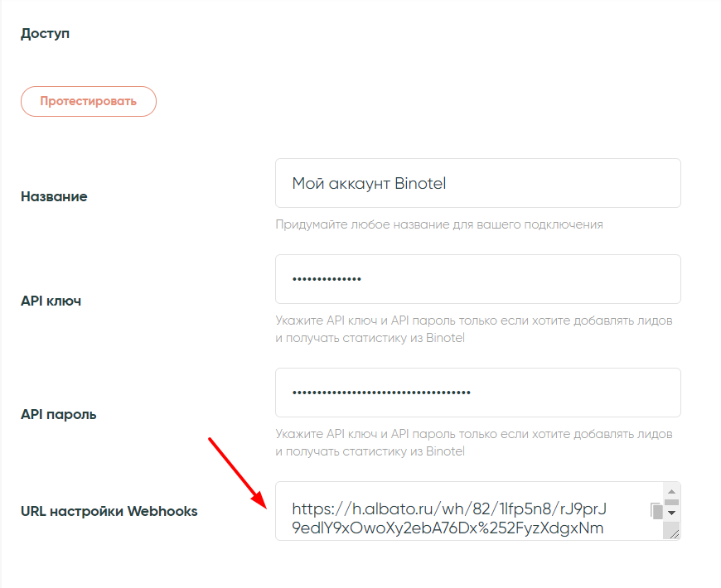Viewport: 721px width, 588px height.
Task: Click hint text below API ключ field
Action: (x=473, y=329)
